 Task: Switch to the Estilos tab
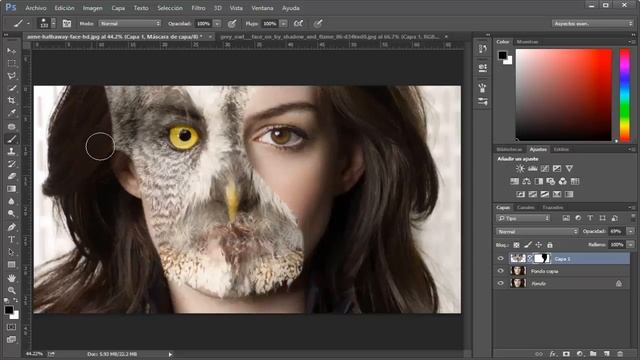[x=561, y=149]
